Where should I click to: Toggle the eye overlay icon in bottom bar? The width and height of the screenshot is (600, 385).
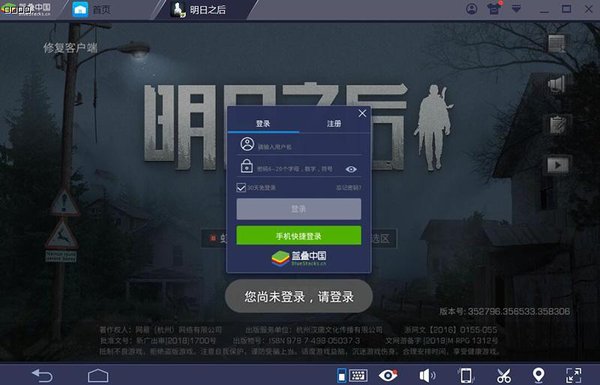(x=388, y=375)
